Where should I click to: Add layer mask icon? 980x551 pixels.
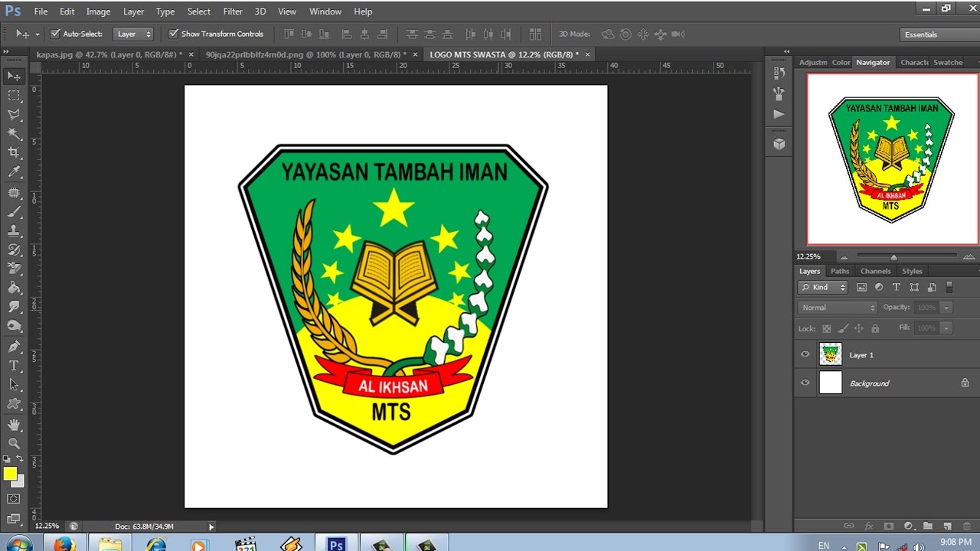[888, 526]
